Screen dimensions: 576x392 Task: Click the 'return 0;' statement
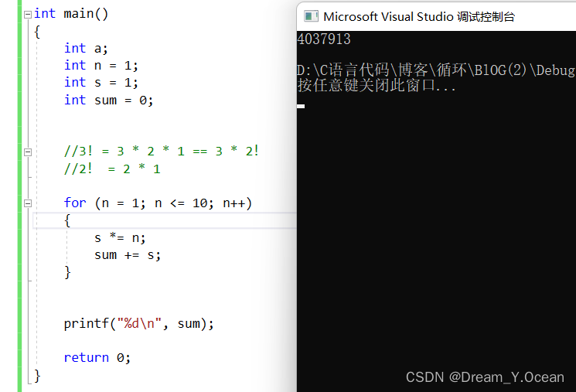(x=97, y=357)
